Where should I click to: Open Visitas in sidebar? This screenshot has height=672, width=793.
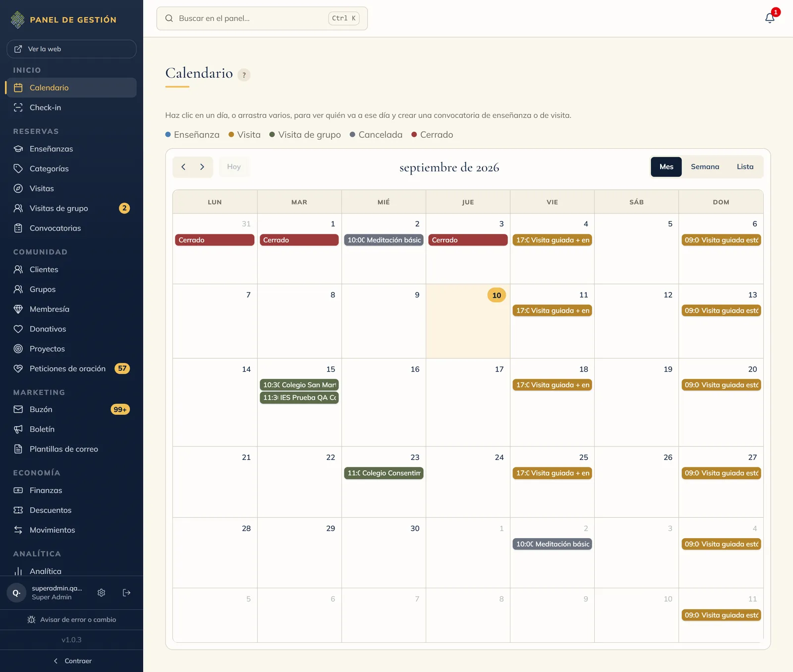[x=71, y=188]
